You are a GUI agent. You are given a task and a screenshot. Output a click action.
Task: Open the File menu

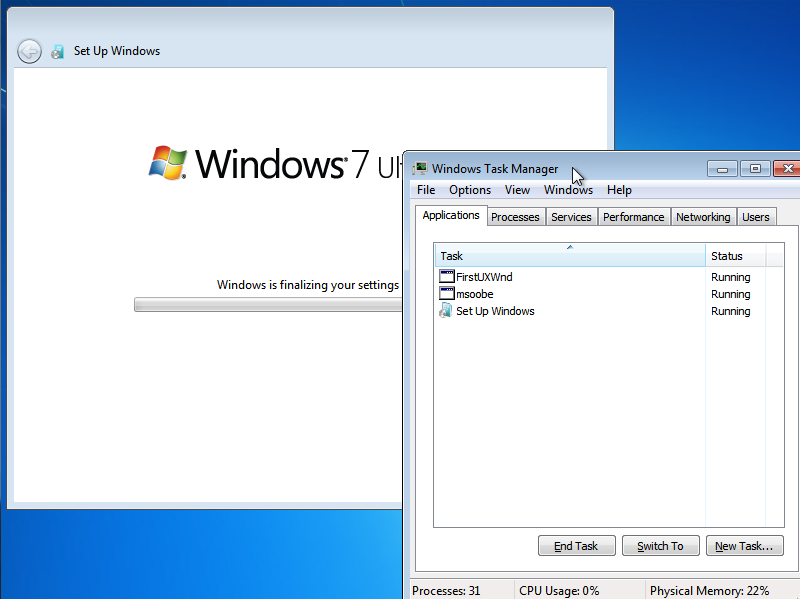[x=426, y=190]
